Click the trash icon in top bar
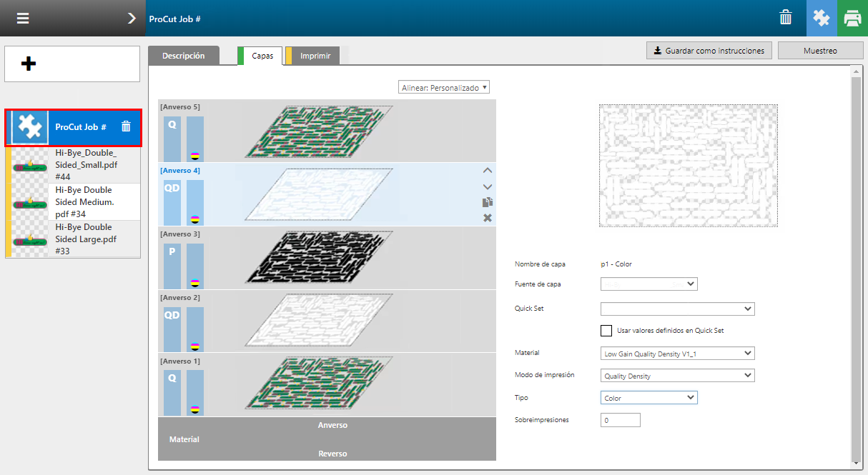The height and width of the screenshot is (475, 868). [x=786, y=19]
